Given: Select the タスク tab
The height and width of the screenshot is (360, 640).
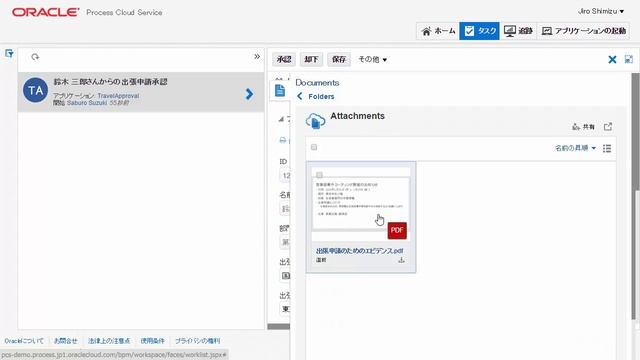Looking at the screenshot, I should click(480, 31).
